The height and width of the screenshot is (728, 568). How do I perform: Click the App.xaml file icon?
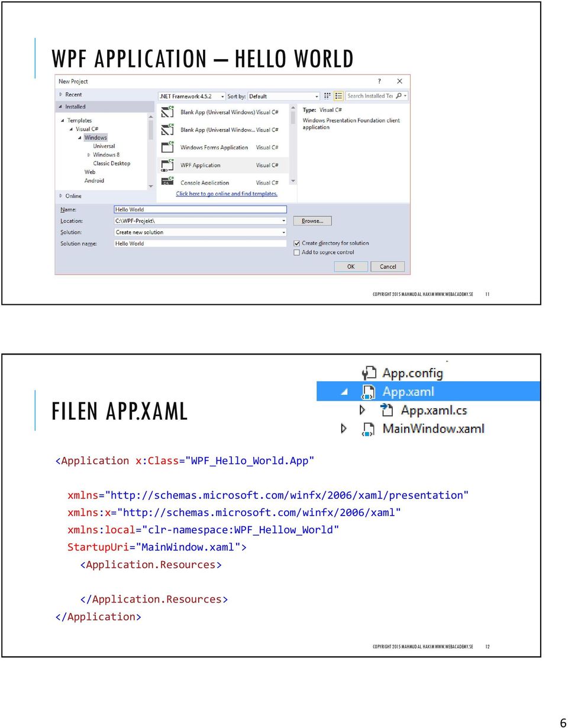pyautogui.click(x=368, y=392)
